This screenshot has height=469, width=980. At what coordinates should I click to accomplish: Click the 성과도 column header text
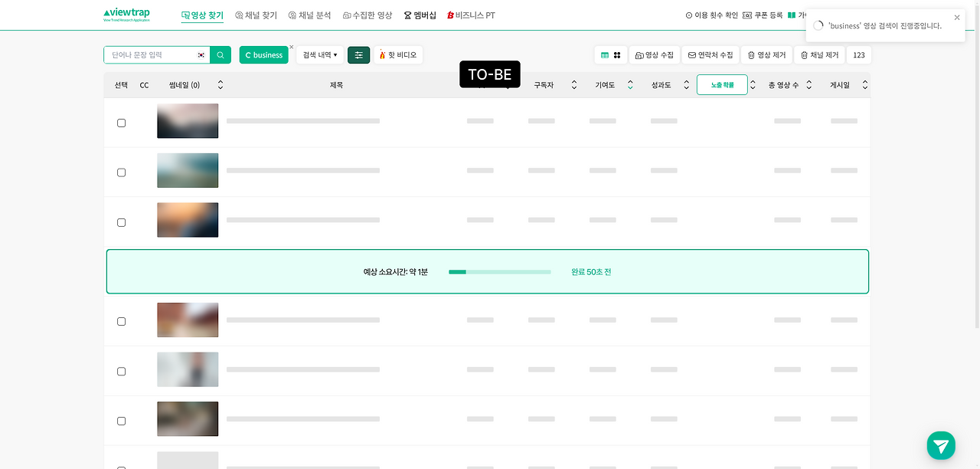pos(661,85)
